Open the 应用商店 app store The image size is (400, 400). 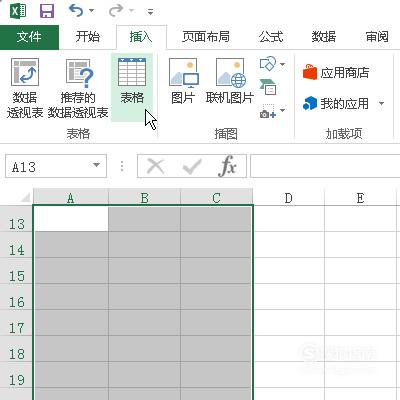tap(336, 72)
